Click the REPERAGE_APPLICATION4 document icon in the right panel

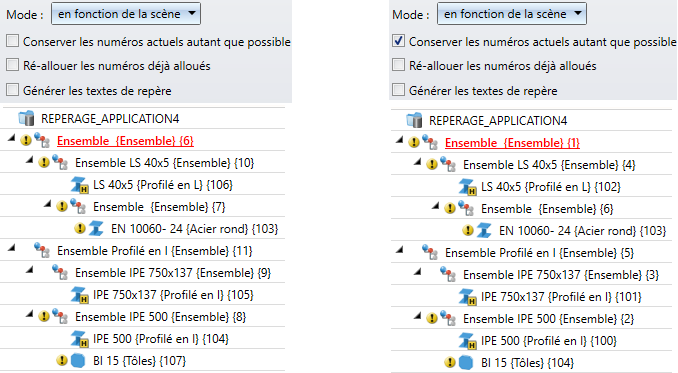pyautogui.click(x=414, y=120)
